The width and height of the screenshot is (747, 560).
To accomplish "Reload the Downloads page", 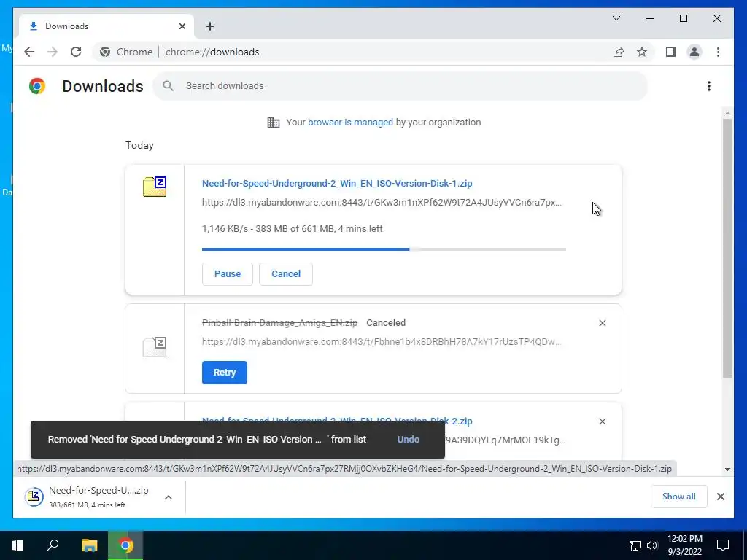I will click(76, 52).
